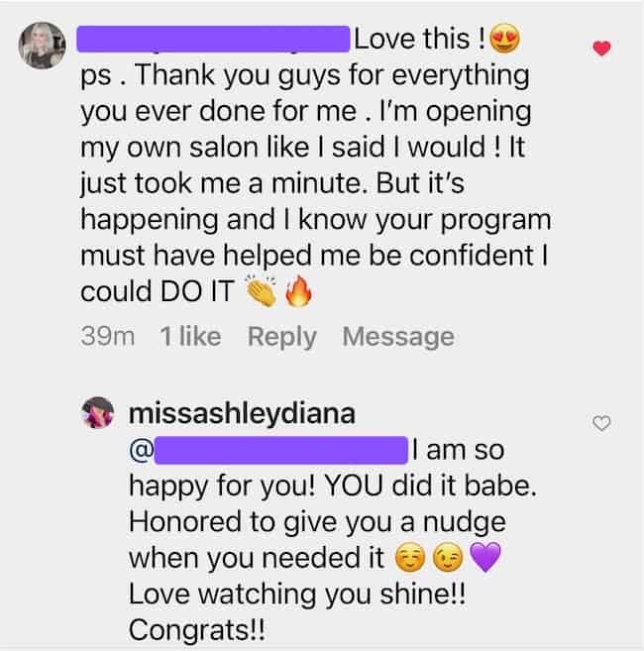Like missashleydiana's reply with the heart outline
Image resolution: width=644 pixels, height=651 pixels.
(601, 423)
